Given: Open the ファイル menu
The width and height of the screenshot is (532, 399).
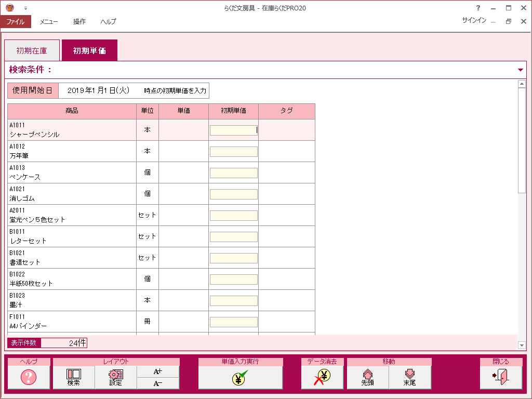Looking at the screenshot, I should tap(16, 22).
